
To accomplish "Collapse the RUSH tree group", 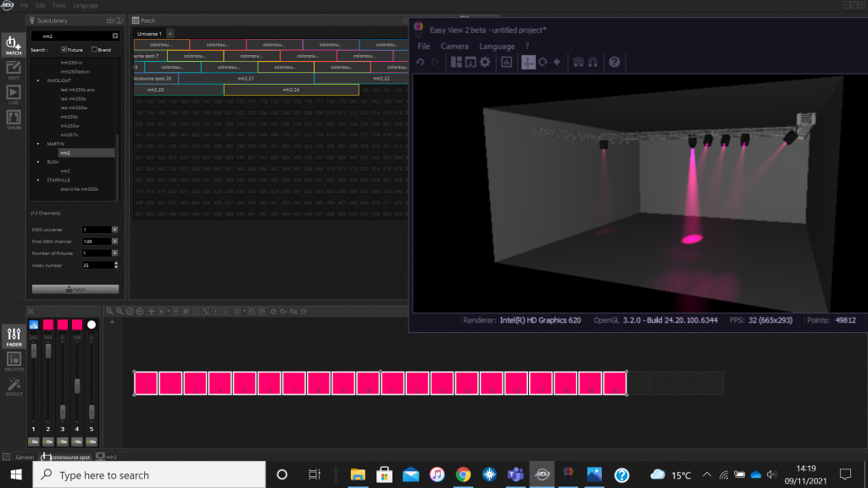I will [38, 162].
